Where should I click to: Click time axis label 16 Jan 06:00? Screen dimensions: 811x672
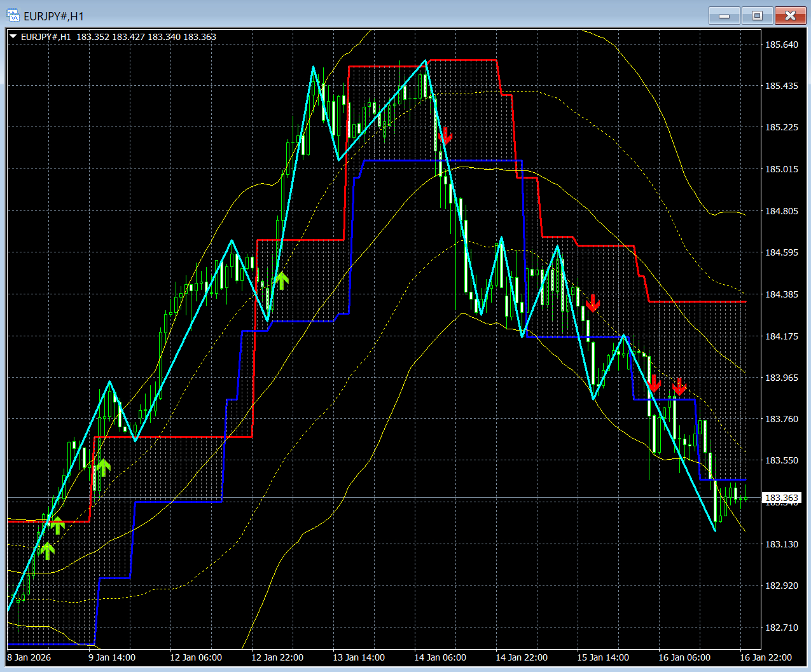[x=684, y=657]
